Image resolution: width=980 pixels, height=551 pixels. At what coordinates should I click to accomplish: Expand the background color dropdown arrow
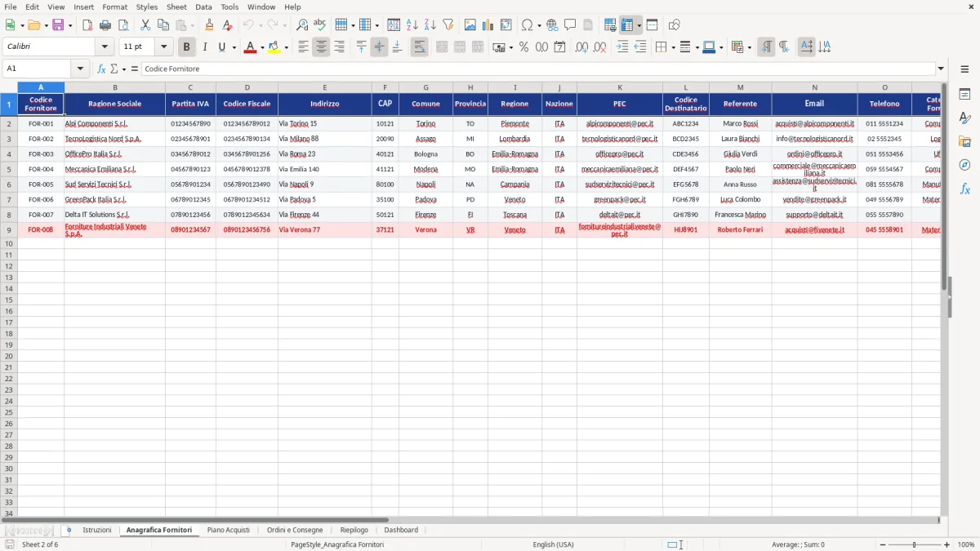(287, 47)
